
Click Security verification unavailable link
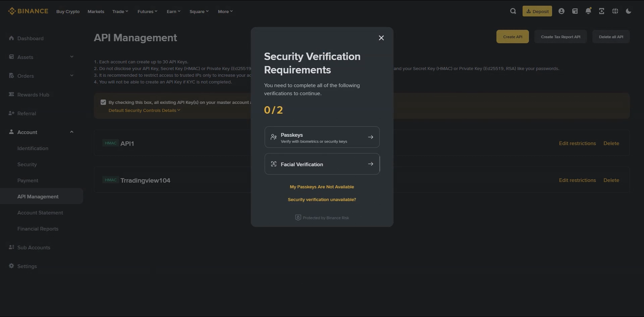tap(322, 199)
